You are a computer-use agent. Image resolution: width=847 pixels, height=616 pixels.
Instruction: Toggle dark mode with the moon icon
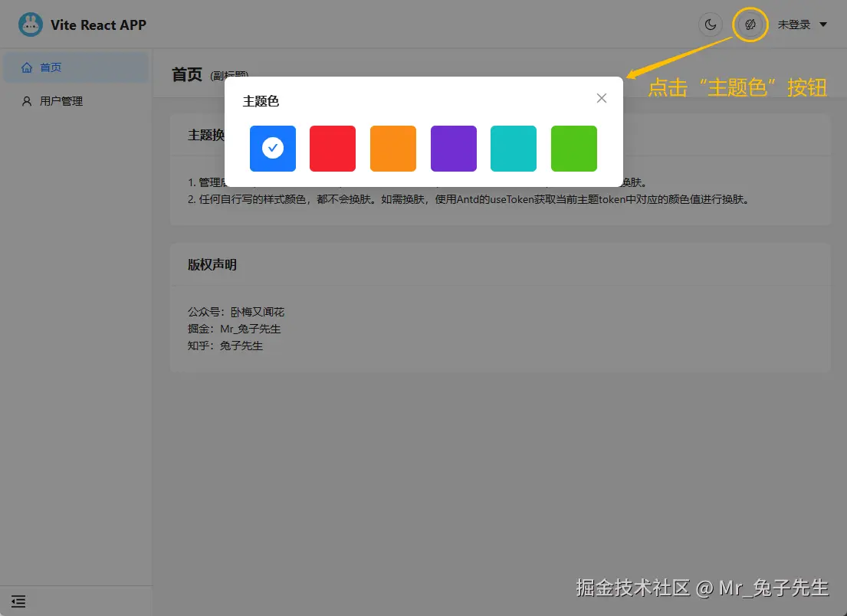(710, 24)
